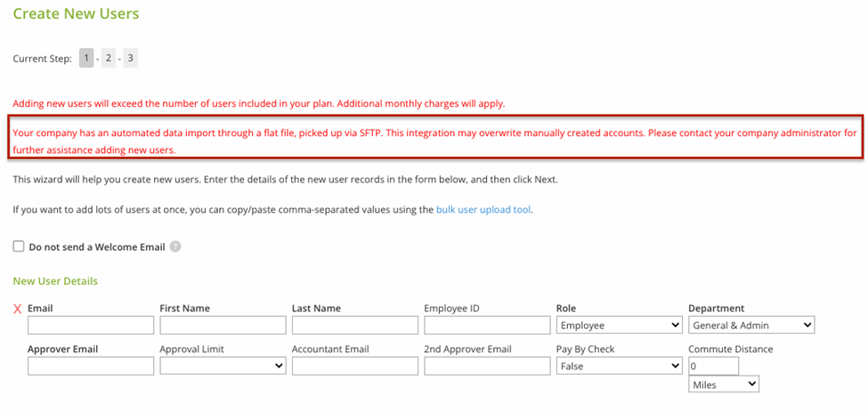Click into the Last Name field
The height and width of the screenshot is (412, 868).
click(x=355, y=326)
